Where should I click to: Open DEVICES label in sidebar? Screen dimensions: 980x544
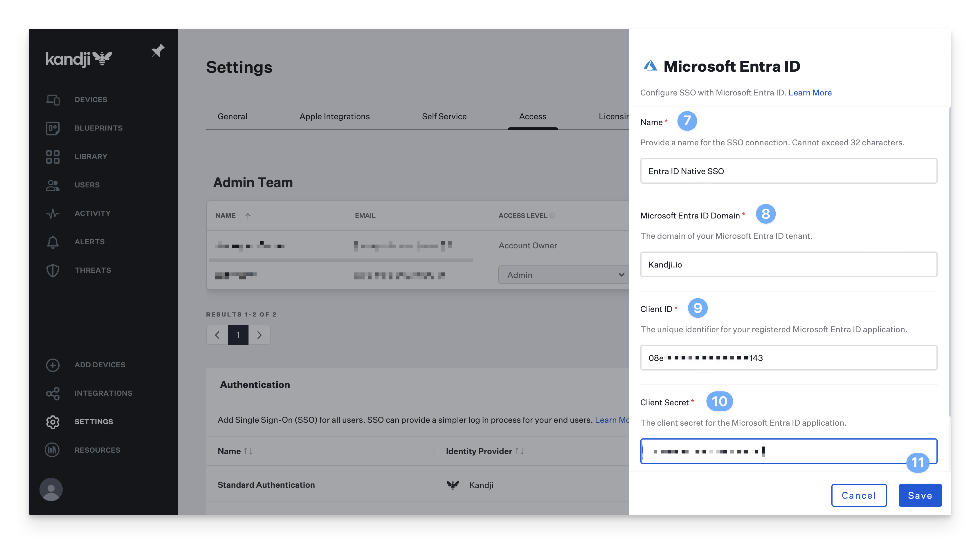tap(91, 100)
